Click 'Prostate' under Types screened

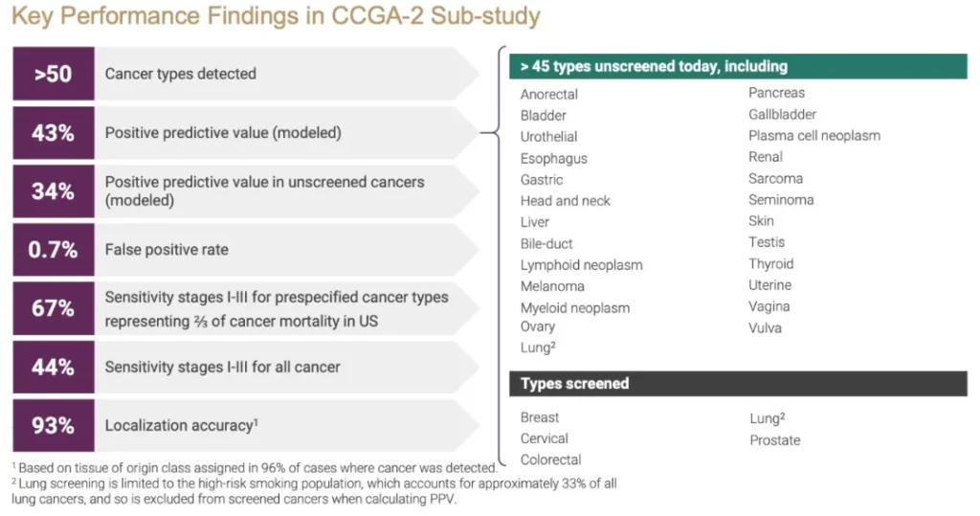coord(775,440)
